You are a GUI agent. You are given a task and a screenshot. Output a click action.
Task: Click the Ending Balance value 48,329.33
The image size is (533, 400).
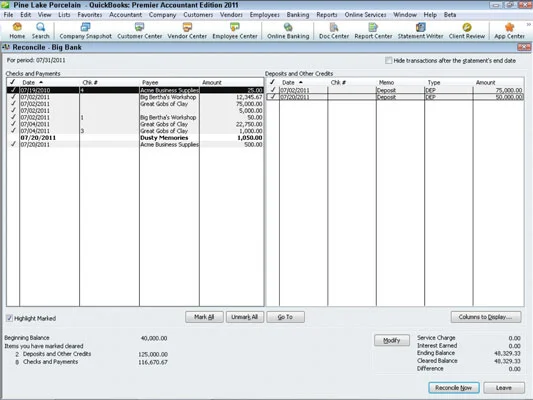[x=507, y=353]
